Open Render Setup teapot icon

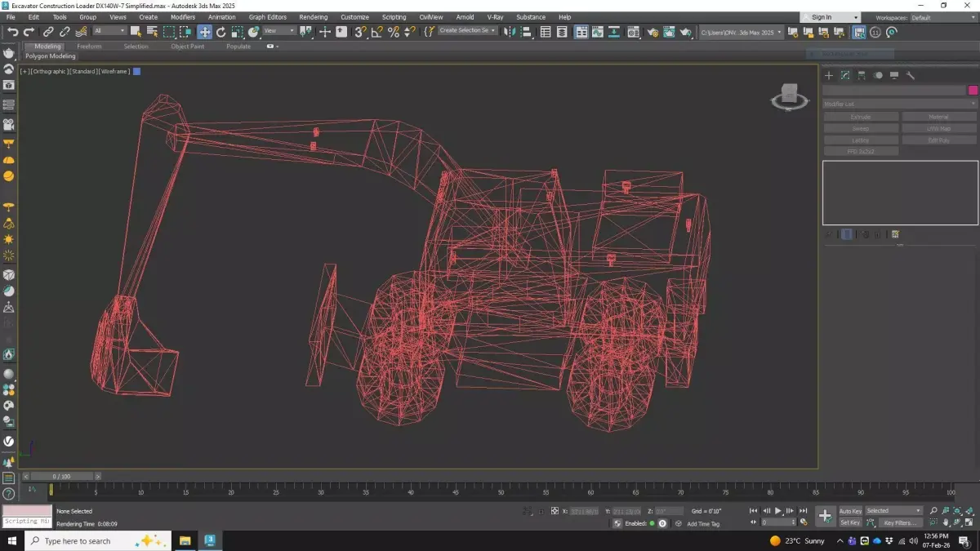click(653, 32)
